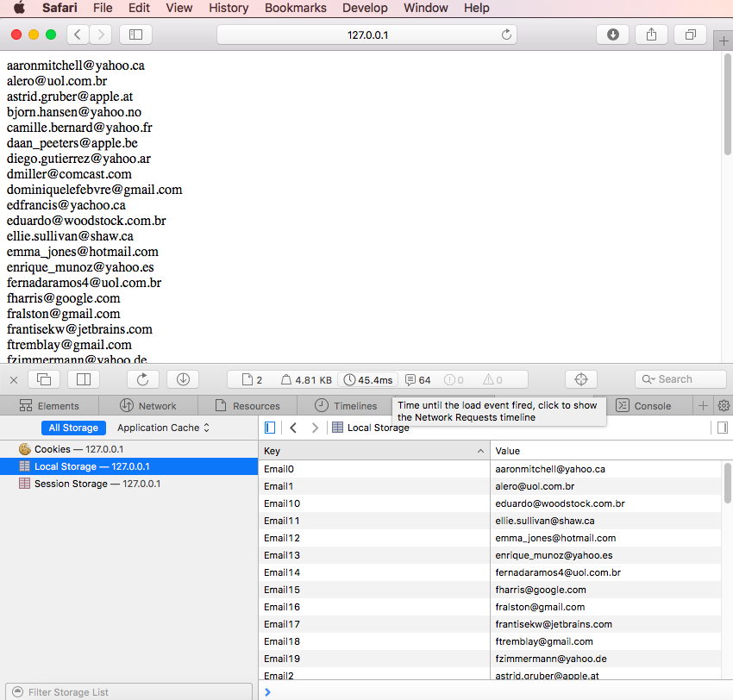Open the Develop menu
The width and height of the screenshot is (733, 700).
click(365, 8)
